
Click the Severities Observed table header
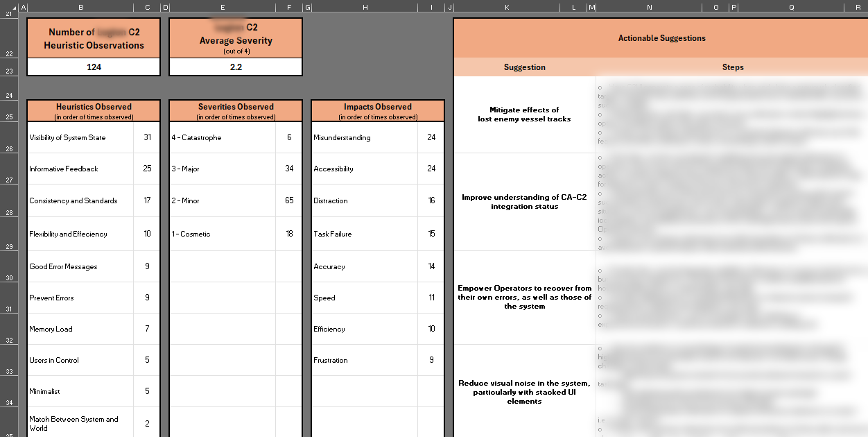pos(236,111)
